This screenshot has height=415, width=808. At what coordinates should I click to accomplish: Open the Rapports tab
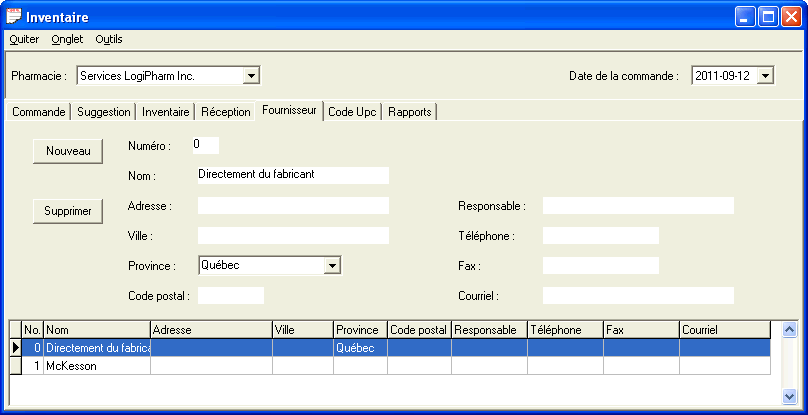(x=410, y=112)
